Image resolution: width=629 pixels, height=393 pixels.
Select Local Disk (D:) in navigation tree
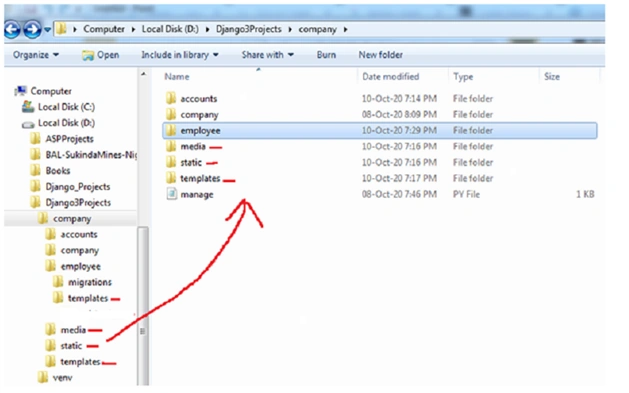coord(66,123)
